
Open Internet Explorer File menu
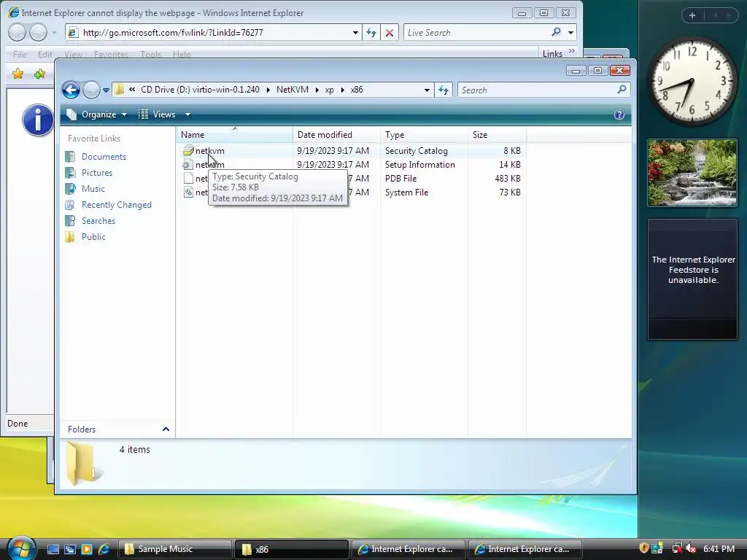(20, 54)
